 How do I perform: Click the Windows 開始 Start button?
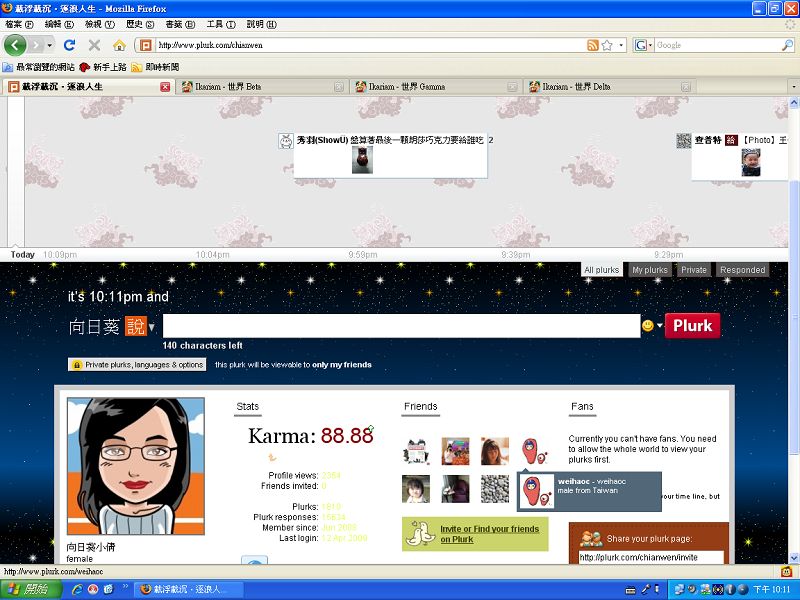pyautogui.click(x=31, y=590)
